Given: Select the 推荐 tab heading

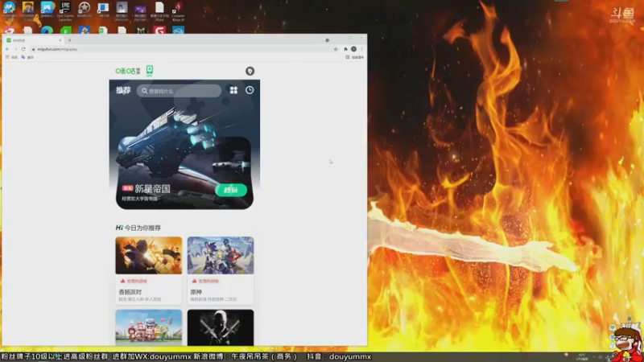Looking at the screenshot, I should tap(123, 90).
